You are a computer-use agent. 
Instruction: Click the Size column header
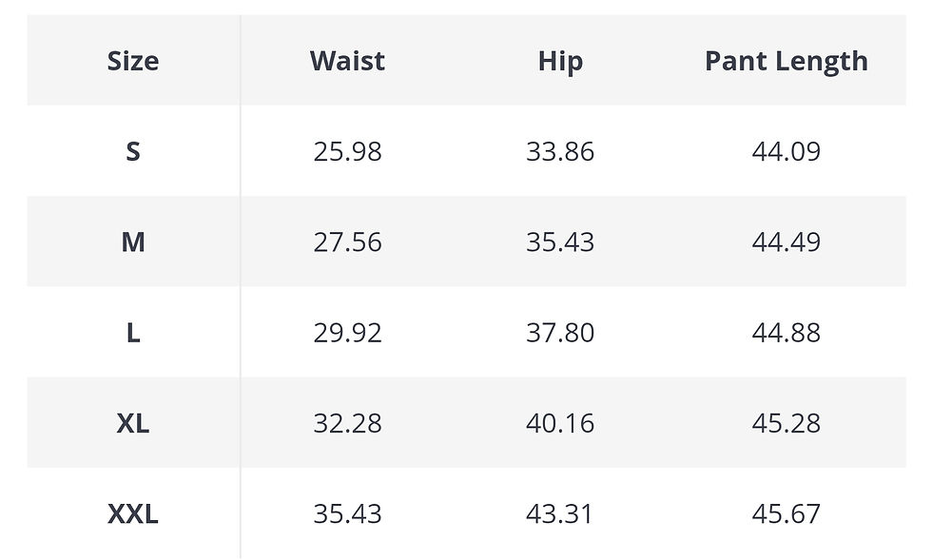[133, 61]
